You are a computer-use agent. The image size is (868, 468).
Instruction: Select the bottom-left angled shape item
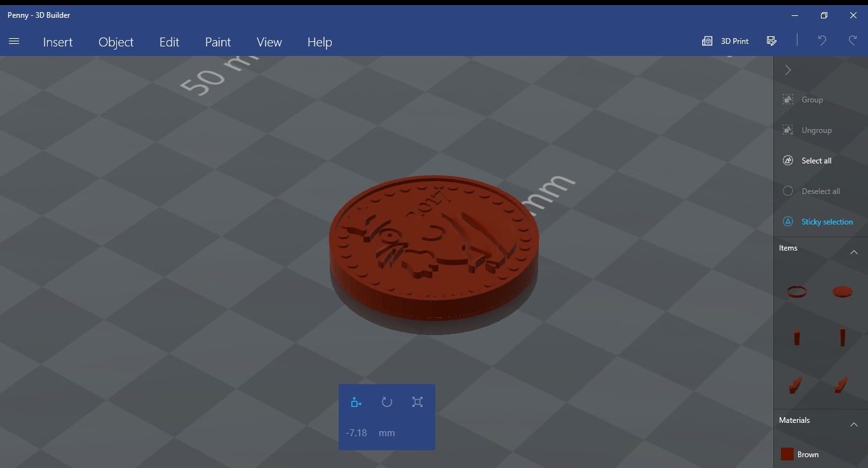pyautogui.click(x=796, y=384)
